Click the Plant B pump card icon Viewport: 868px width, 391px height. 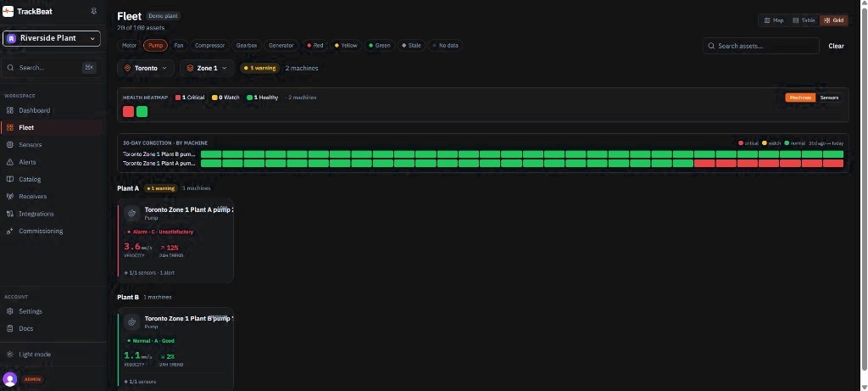point(131,321)
